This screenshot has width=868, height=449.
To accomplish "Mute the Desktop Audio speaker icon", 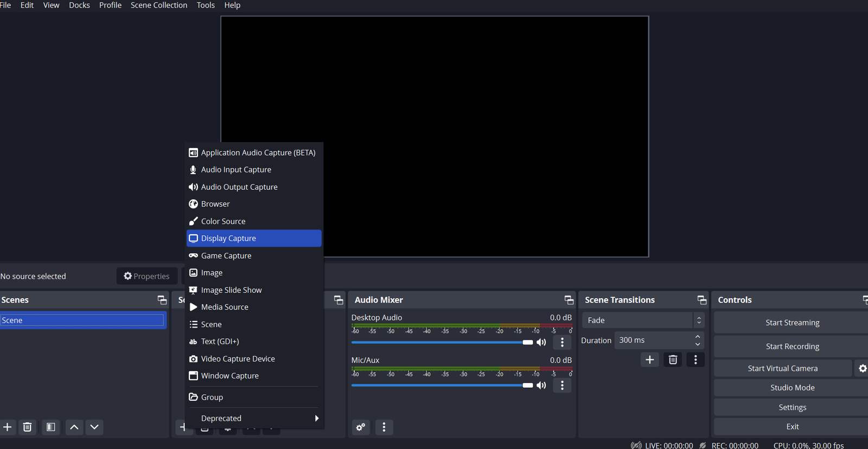I will tap(541, 342).
